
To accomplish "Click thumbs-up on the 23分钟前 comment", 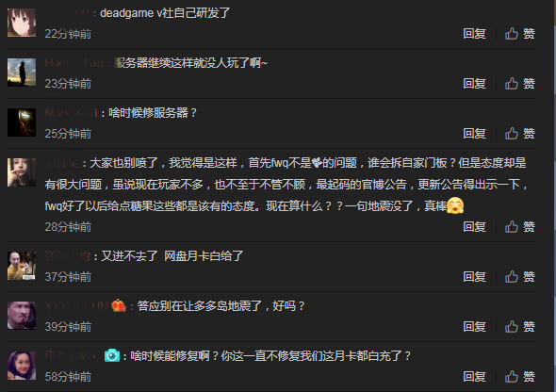I will [x=520, y=84].
